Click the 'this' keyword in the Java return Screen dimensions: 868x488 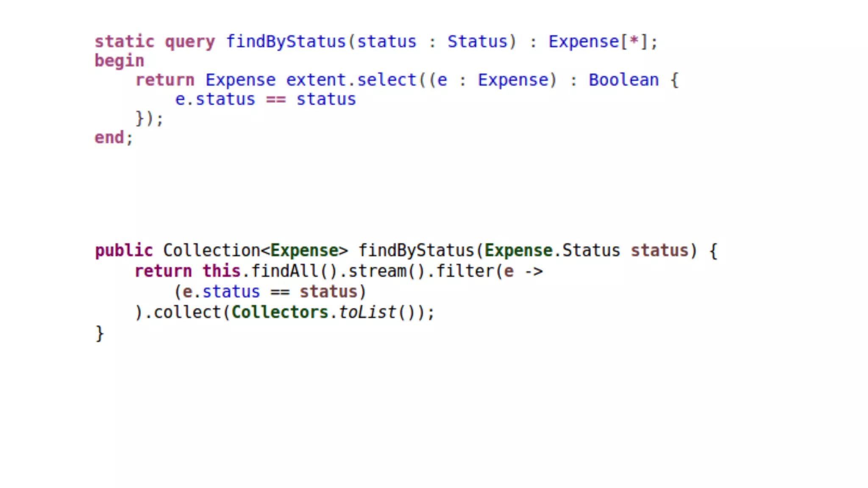coord(221,271)
